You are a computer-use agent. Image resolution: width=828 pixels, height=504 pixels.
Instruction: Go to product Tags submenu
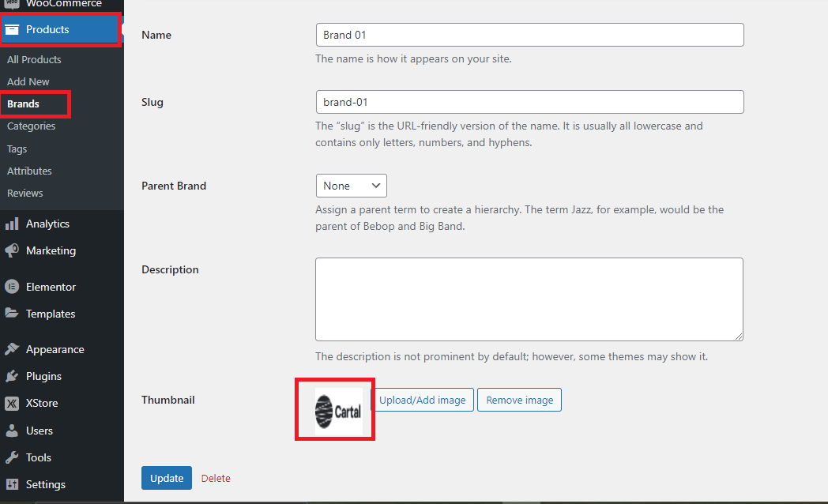(17, 149)
